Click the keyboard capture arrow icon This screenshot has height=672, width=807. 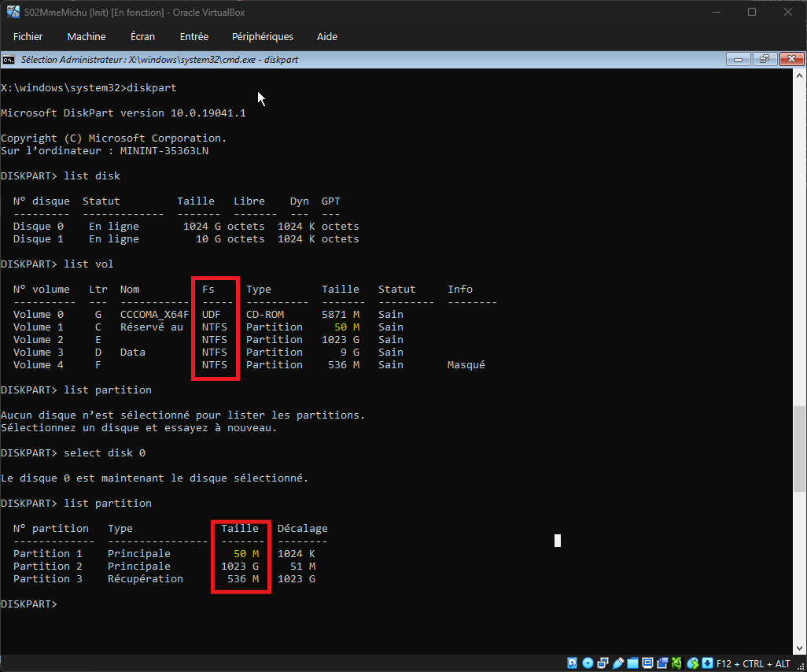[707, 663]
